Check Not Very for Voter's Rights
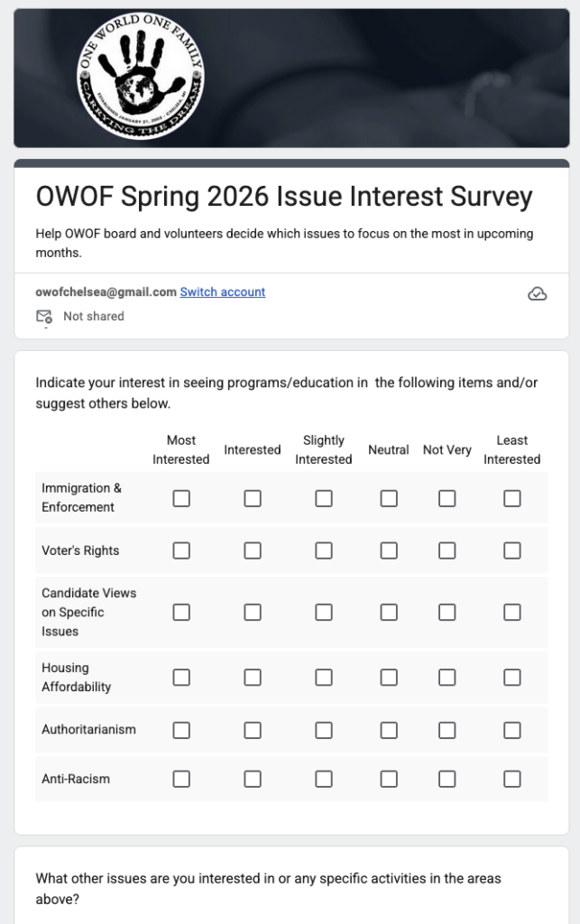This screenshot has width=580, height=924. [447, 550]
